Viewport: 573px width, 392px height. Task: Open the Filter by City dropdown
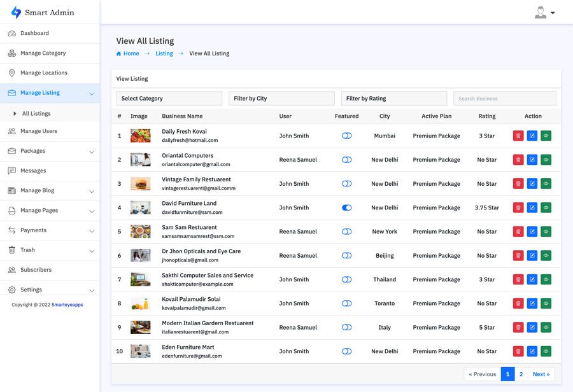point(281,99)
